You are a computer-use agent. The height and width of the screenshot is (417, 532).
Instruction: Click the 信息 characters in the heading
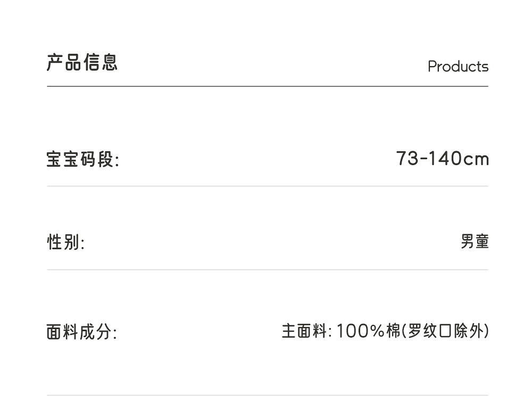point(100,62)
